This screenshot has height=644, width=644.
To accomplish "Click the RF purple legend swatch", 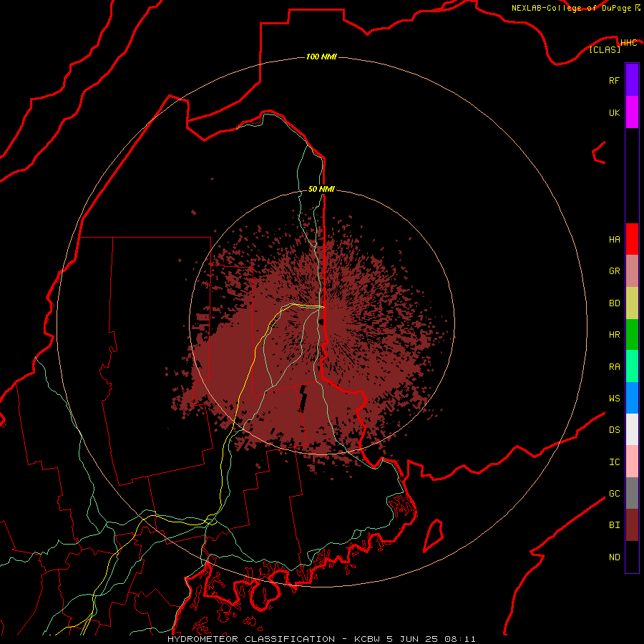I will [x=632, y=79].
